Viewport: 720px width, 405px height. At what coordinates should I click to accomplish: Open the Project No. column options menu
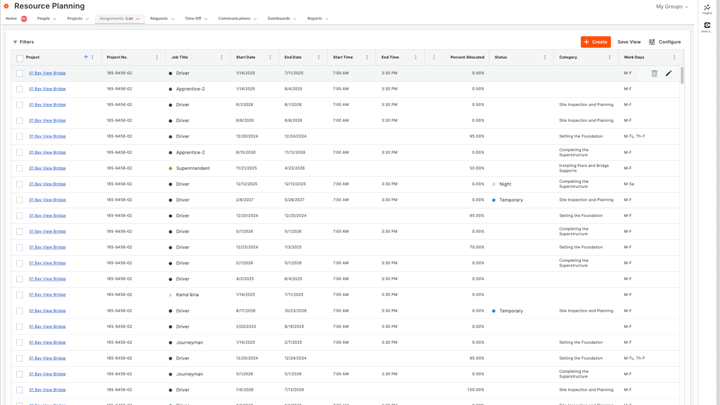(157, 57)
